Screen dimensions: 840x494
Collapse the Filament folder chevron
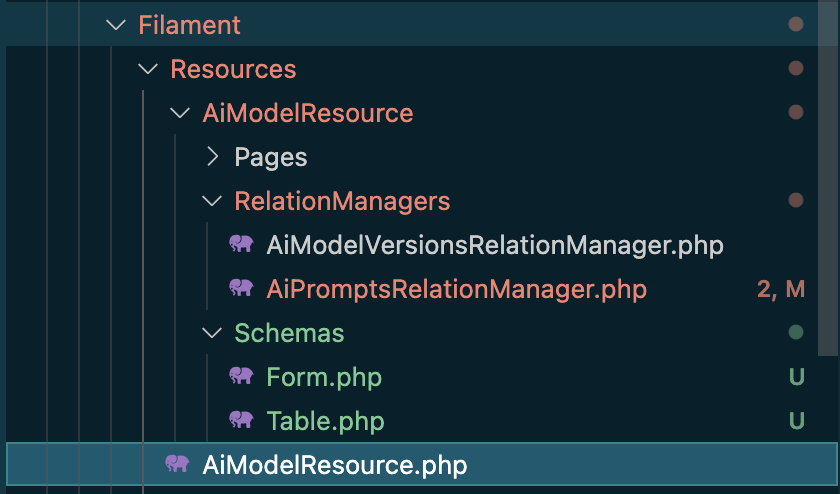coord(115,25)
